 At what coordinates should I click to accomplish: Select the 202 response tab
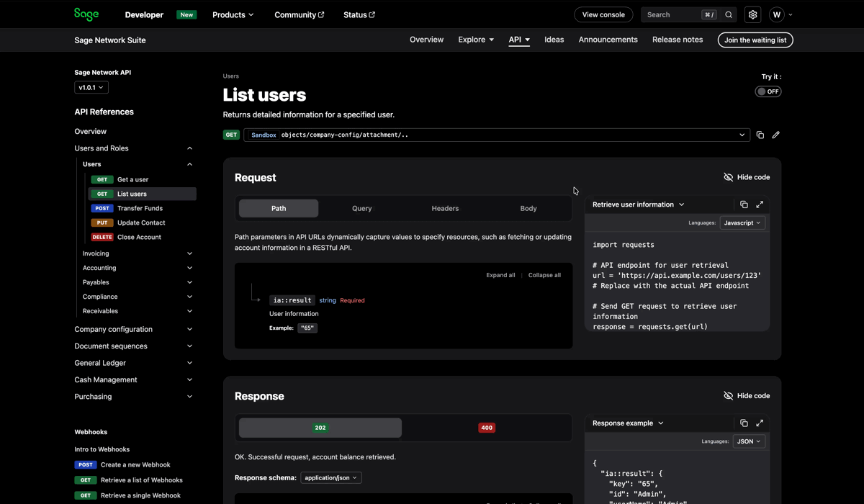point(320,428)
